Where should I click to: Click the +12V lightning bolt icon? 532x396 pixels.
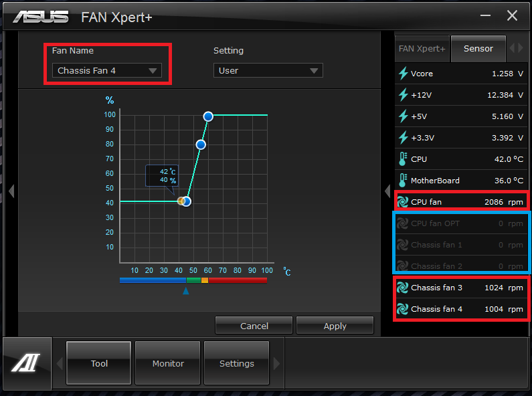click(403, 94)
